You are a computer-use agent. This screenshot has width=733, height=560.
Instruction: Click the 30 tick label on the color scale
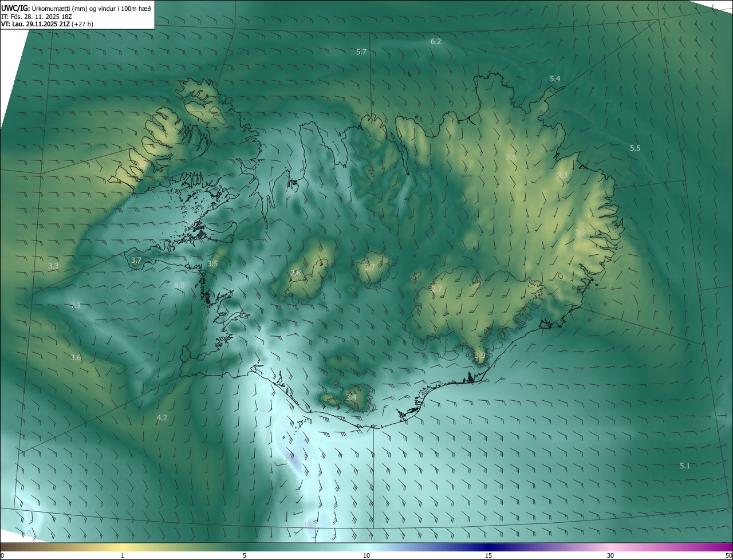(x=610, y=555)
